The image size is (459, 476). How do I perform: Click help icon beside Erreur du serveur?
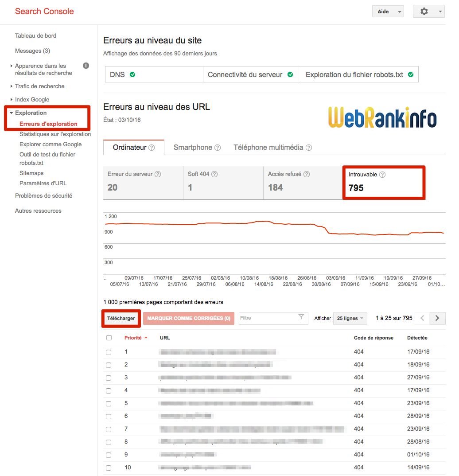pos(158,174)
